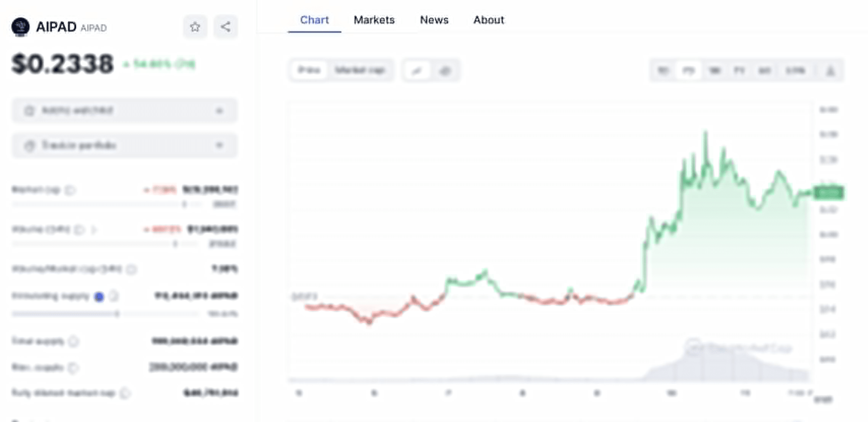Toggle chart to Price view
Screen dimensions: 868x422
pyautogui.click(x=309, y=70)
